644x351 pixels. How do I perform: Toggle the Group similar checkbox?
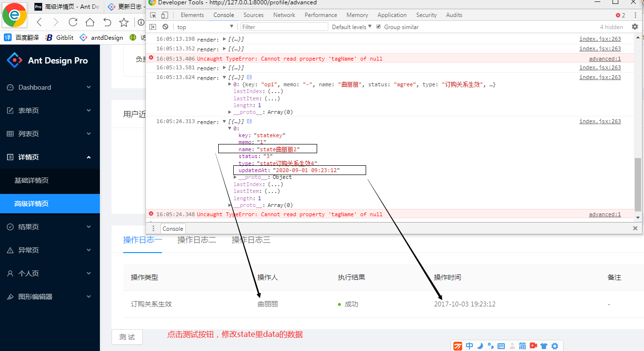[x=379, y=27]
